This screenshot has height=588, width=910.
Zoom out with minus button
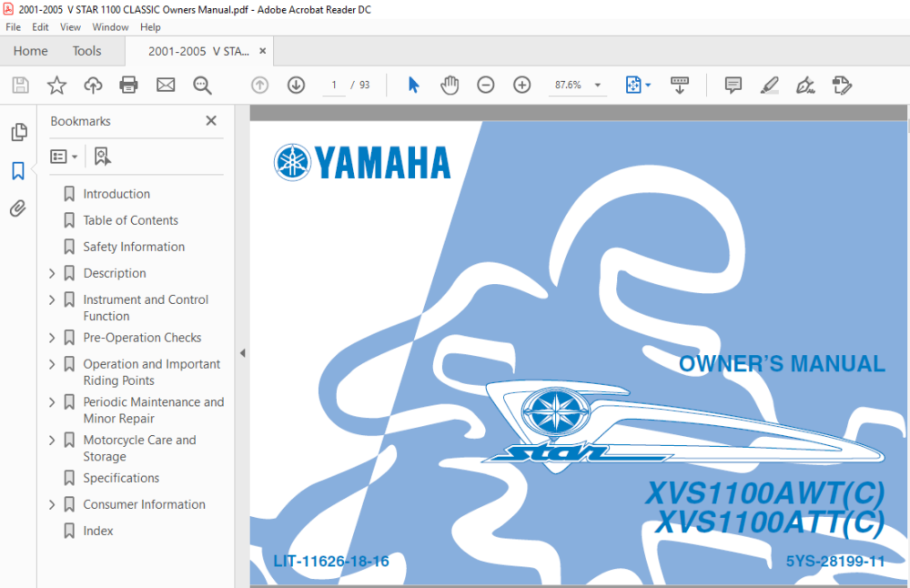tap(486, 86)
